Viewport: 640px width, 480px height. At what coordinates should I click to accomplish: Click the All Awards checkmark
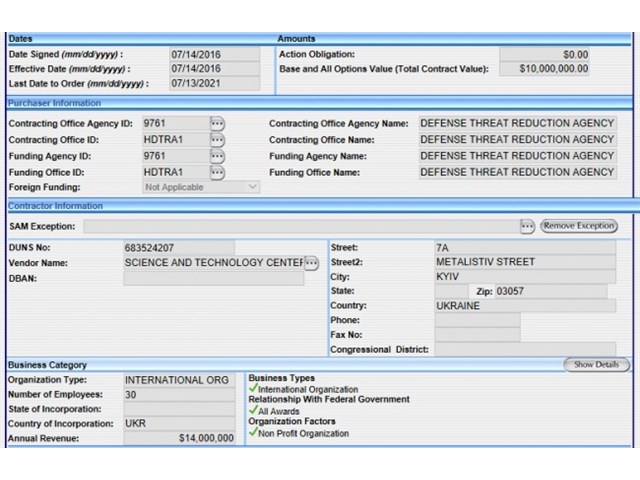[253, 410]
